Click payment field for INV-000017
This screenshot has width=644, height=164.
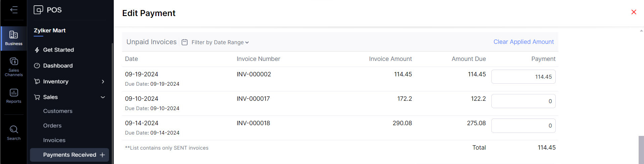pyautogui.click(x=523, y=101)
